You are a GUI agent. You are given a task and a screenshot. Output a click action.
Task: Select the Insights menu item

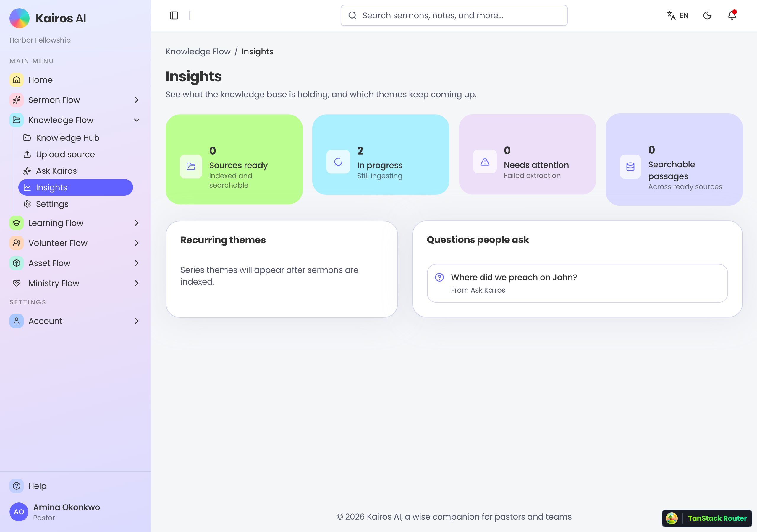pos(75,188)
